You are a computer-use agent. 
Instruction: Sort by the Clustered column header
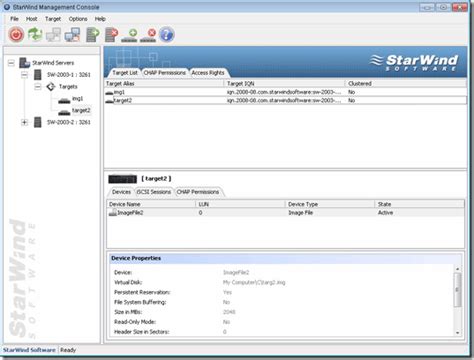pyautogui.click(x=406, y=84)
